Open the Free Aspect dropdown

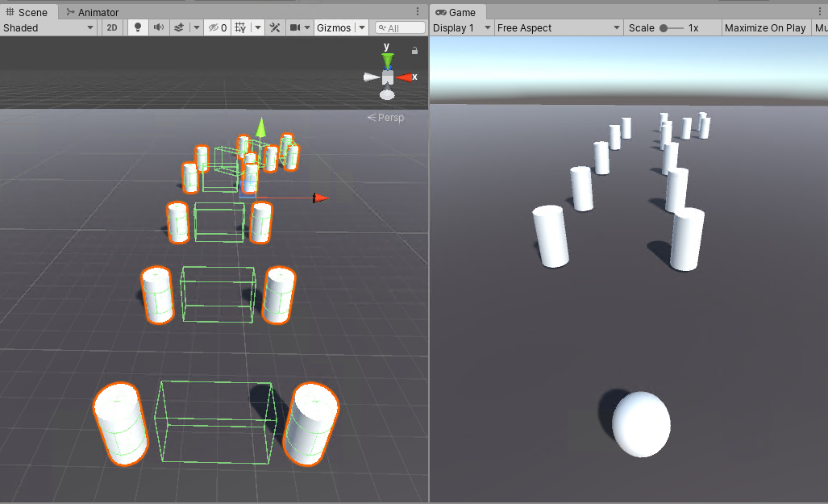tap(558, 27)
